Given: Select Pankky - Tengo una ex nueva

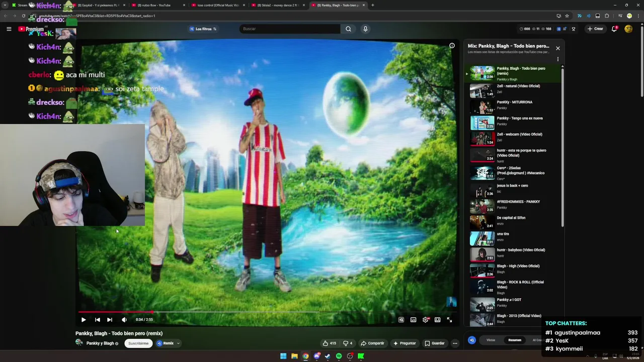Looking at the screenshot, I should pos(514,122).
